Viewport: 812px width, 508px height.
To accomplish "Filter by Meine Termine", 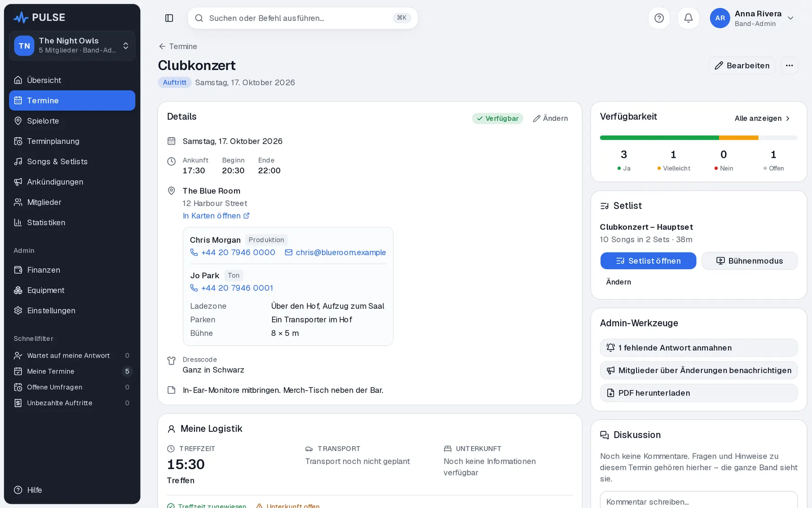I will coord(72,371).
